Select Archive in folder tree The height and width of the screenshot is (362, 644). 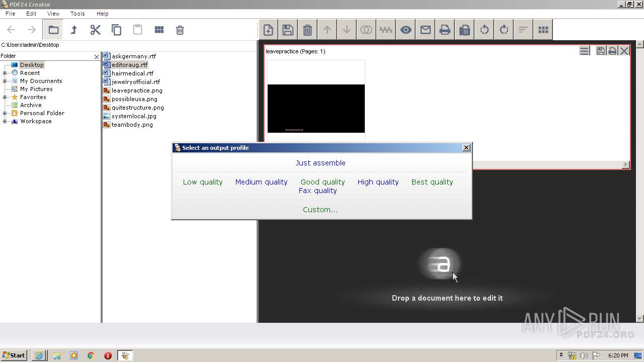click(x=31, y=105)
